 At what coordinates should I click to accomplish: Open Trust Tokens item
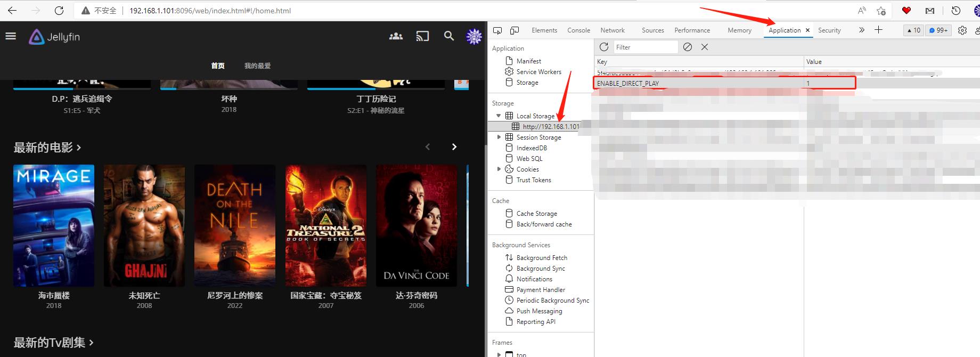(x=534, y=180)
